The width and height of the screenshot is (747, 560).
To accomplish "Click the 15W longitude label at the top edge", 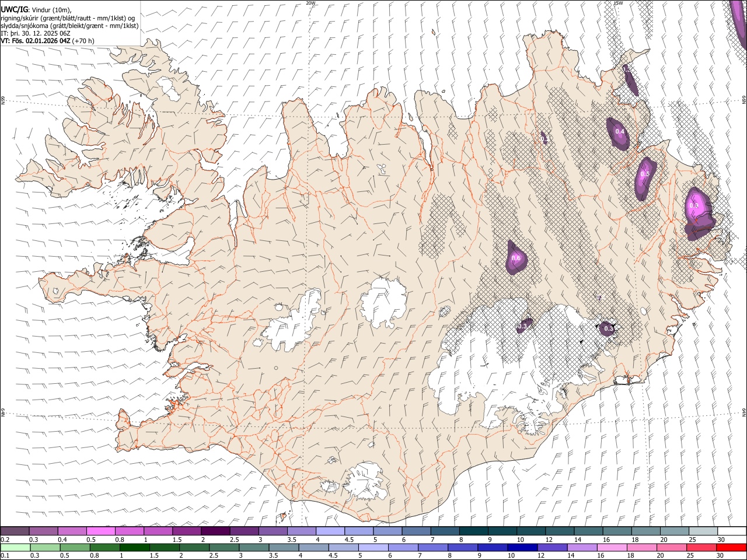I will [x=618, y=3].
